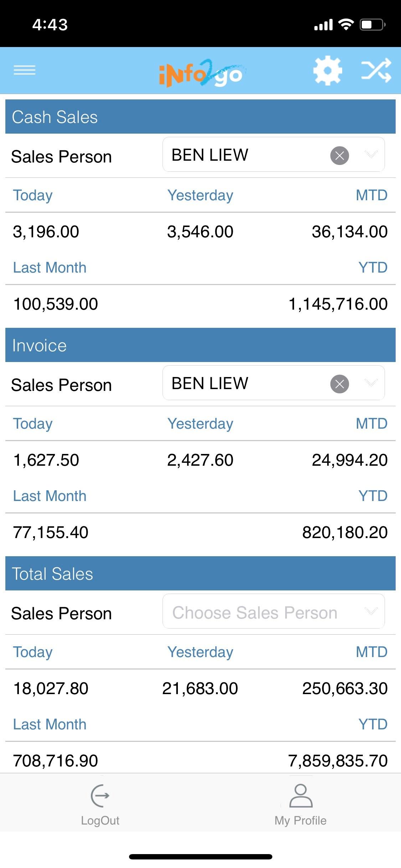401x868 pixels.
Task: Tap Total Sales Today value 18,027.80
Action: [51, 688]
